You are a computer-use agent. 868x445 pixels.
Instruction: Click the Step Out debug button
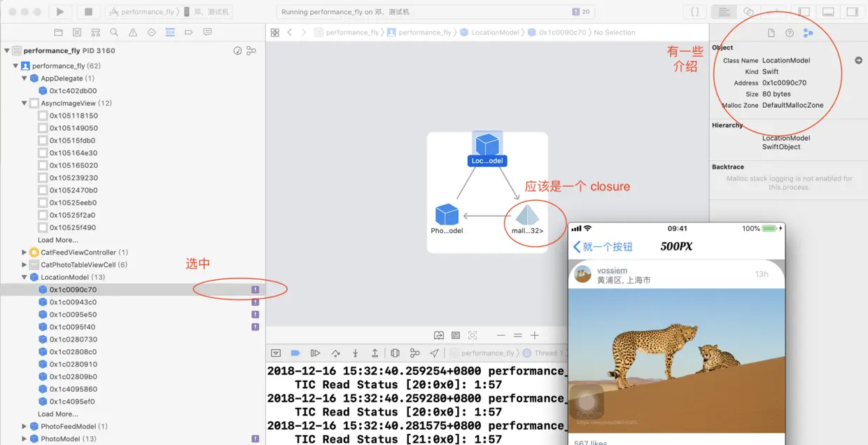pos(374,353)
